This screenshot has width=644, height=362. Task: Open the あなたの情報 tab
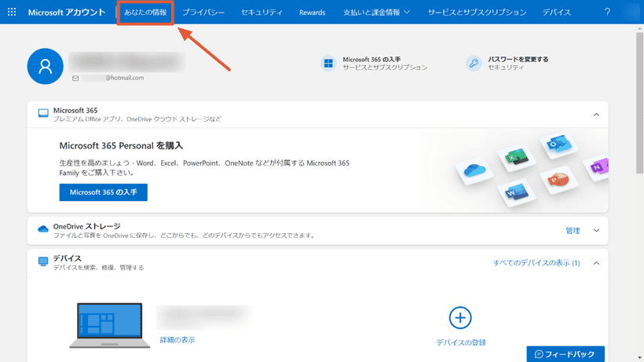coord(145,13)
